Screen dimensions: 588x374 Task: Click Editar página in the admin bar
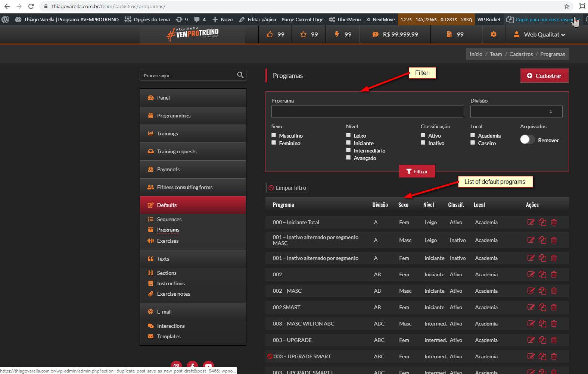pyautogui.click(x=258, y=19)
